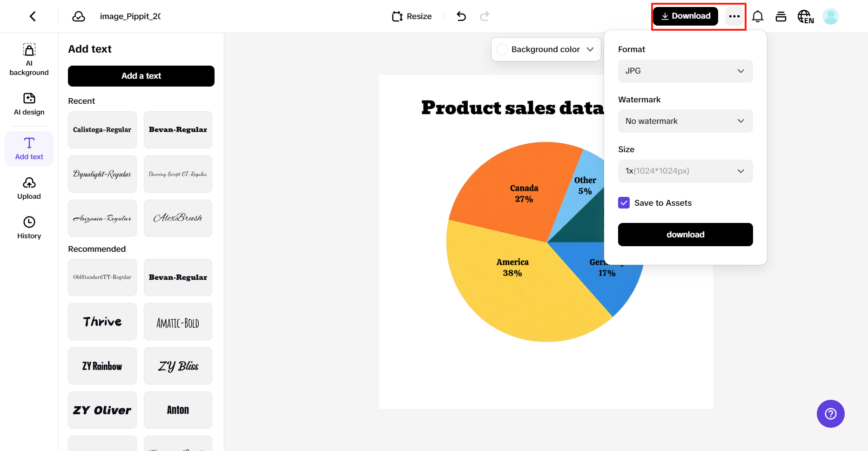Expand the Size 1x dropdown
868x451 pixels.
[685, 171]
